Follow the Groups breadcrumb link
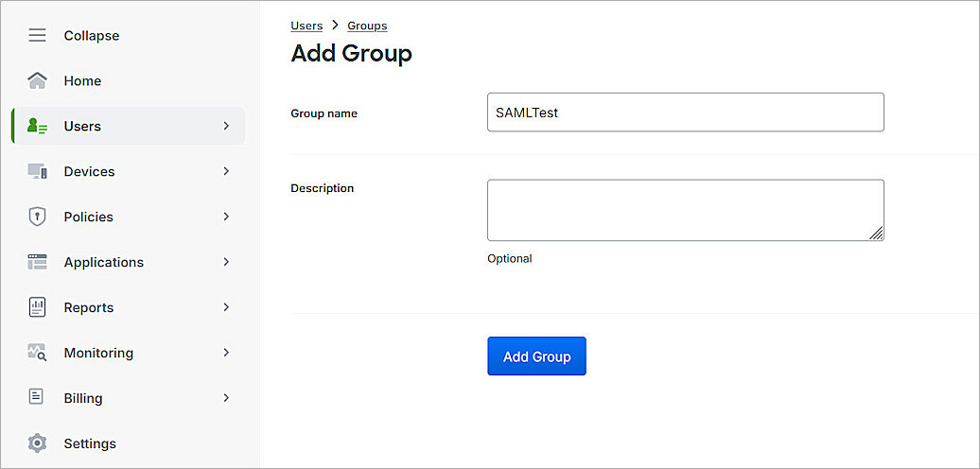Screen dimensions: 980x469 click(x=367, y=26)
